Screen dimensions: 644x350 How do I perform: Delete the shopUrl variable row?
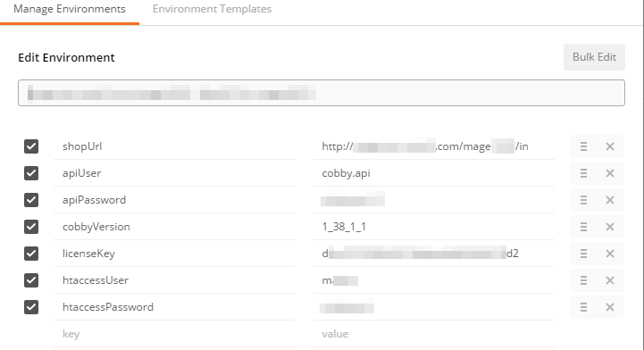coord(610,146)
